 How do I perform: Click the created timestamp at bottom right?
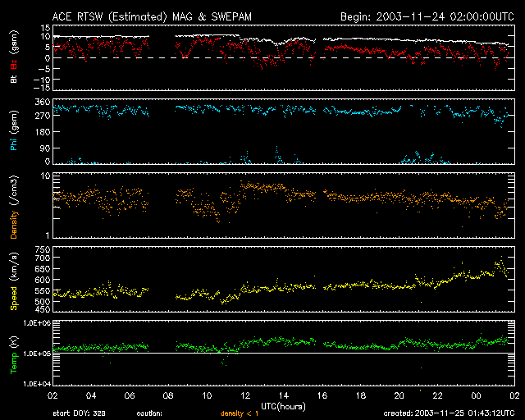[x=453, y=413]
